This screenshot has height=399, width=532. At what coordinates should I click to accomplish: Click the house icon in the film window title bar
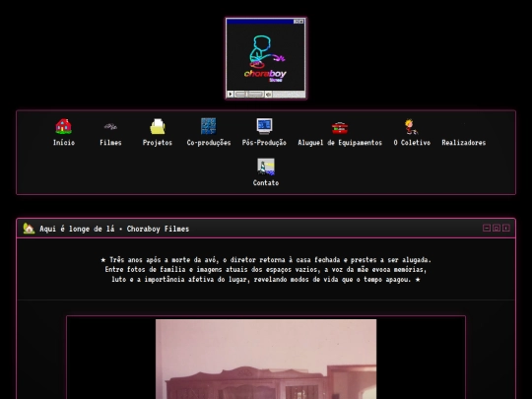coord(29,229)
